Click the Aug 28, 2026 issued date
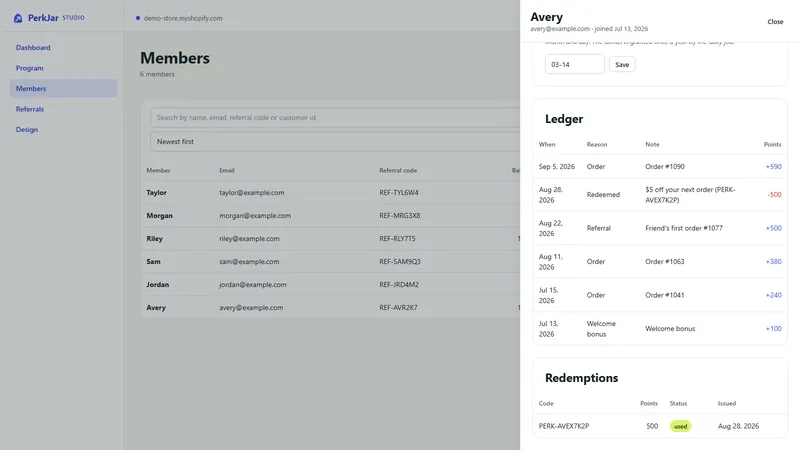Viewport: 800px width, 450px height. 738,426
